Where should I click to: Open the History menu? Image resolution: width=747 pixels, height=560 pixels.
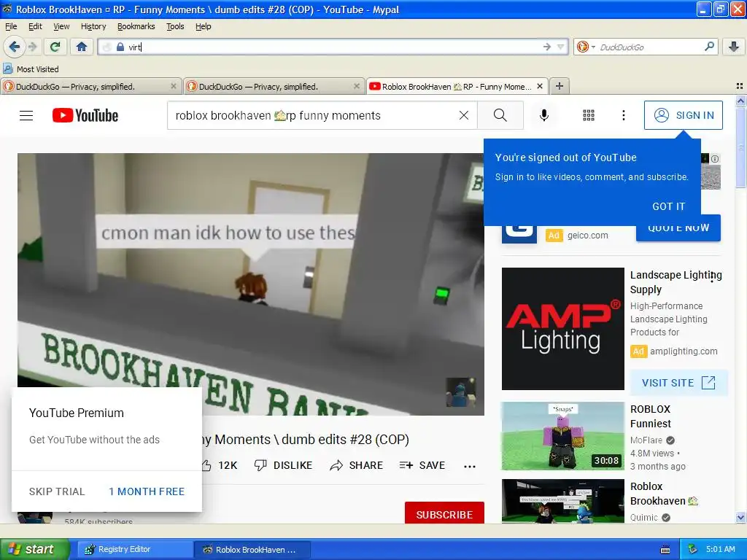(93, 26)
